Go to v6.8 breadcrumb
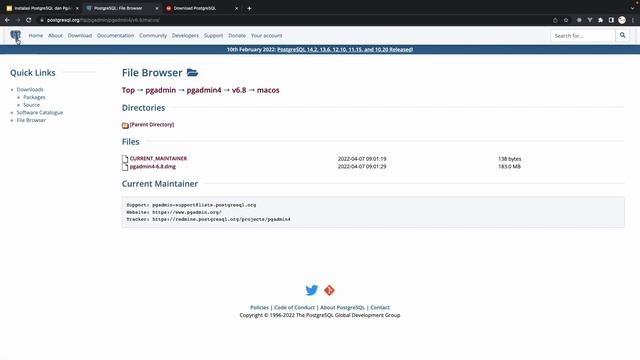 [239, 90]
